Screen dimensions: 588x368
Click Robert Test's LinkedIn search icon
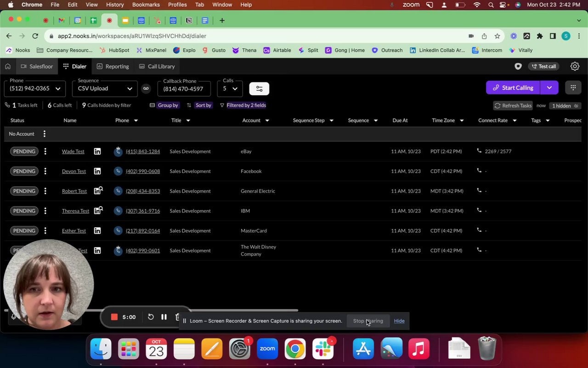(98, 190)
